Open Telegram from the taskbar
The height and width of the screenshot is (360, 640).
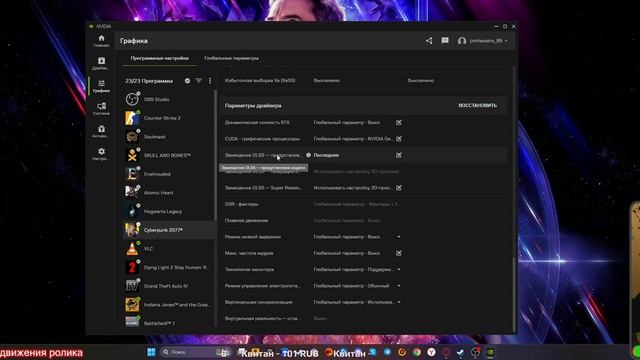point(387,352)
